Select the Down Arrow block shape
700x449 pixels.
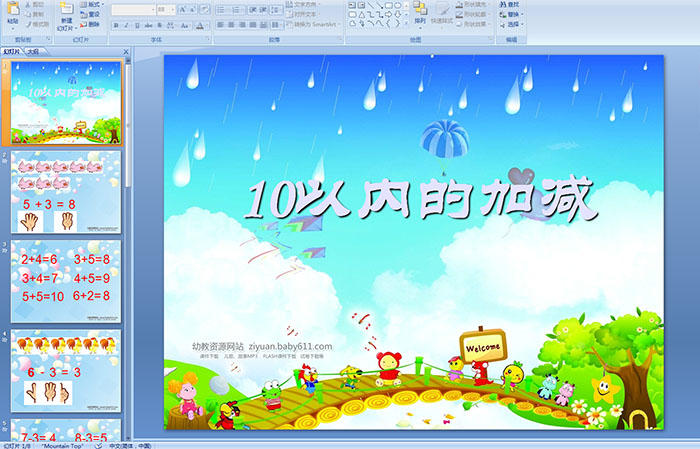tap(397, 15)
